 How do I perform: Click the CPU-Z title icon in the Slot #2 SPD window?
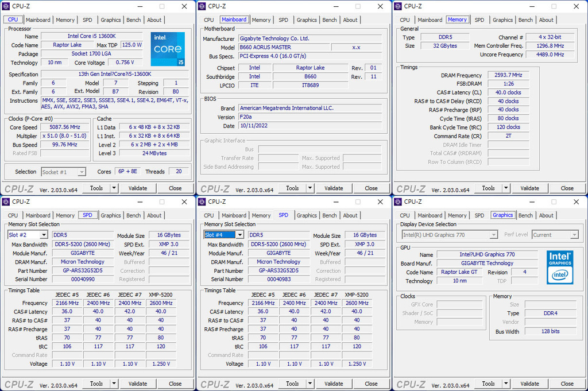6,202
